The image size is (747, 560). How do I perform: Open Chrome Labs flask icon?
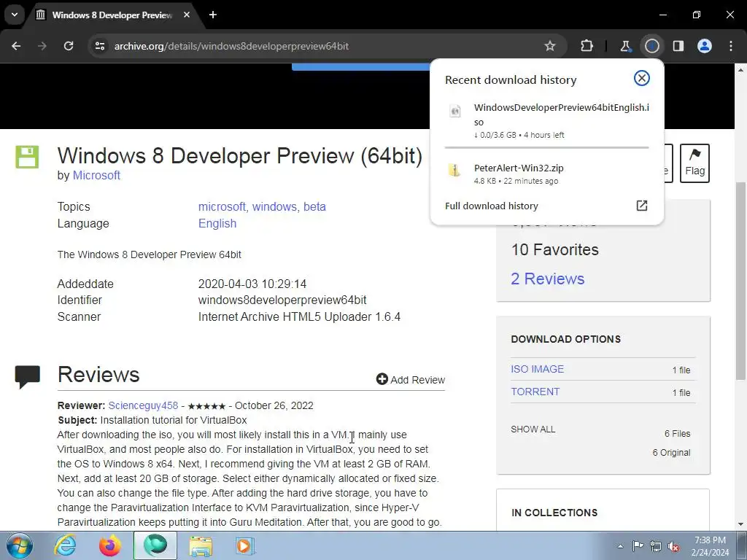coord(625,46)
